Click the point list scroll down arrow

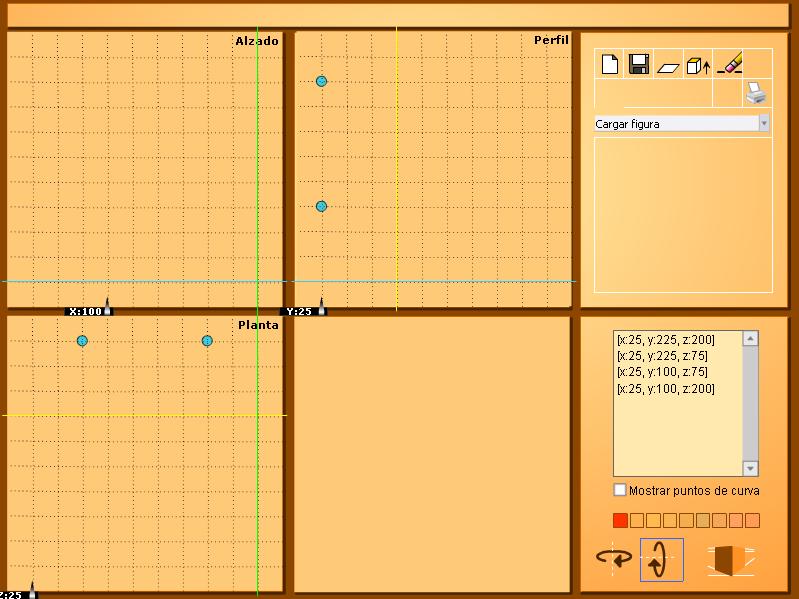750,468
